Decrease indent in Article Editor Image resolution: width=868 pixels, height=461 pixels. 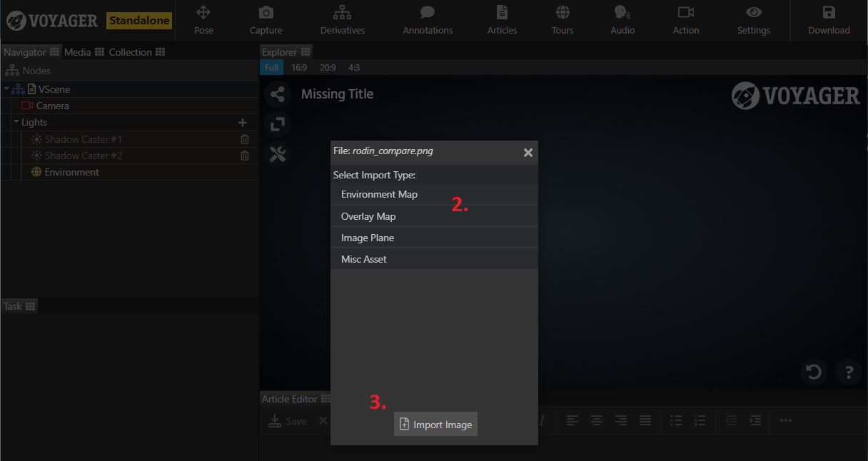point(731,420)
